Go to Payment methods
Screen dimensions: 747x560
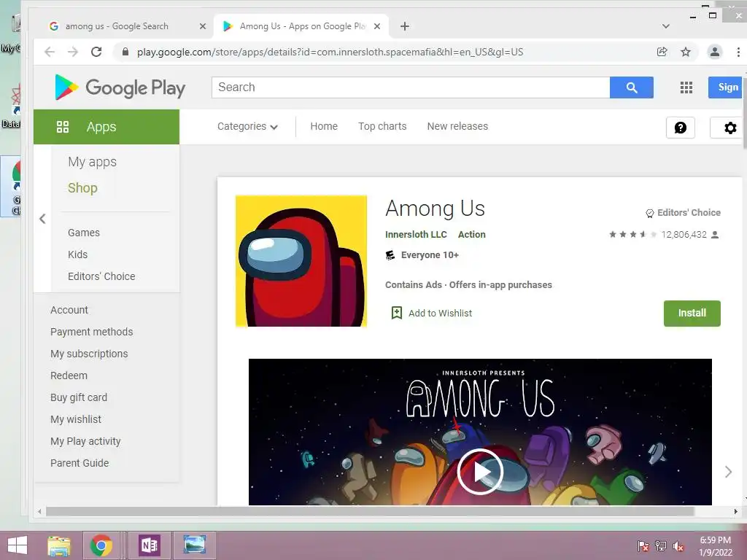point(91,332)
